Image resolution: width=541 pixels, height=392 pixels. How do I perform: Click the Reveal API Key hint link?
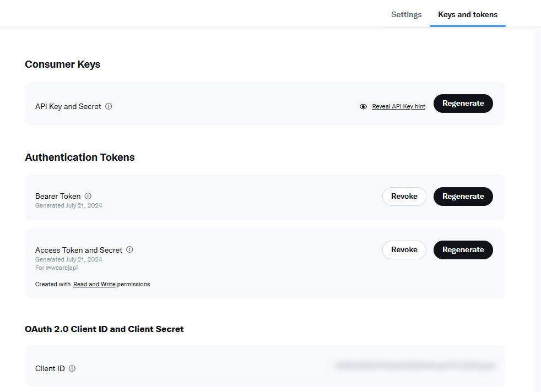(398, 107)
